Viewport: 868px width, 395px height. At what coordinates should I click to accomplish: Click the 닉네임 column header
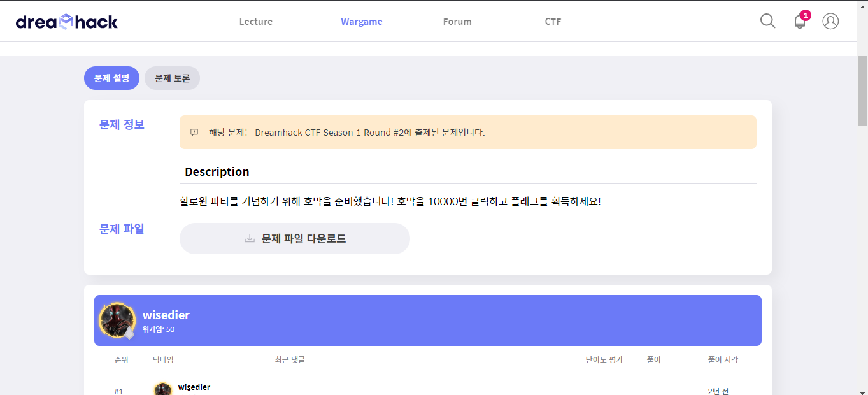(x=163, y=360)
